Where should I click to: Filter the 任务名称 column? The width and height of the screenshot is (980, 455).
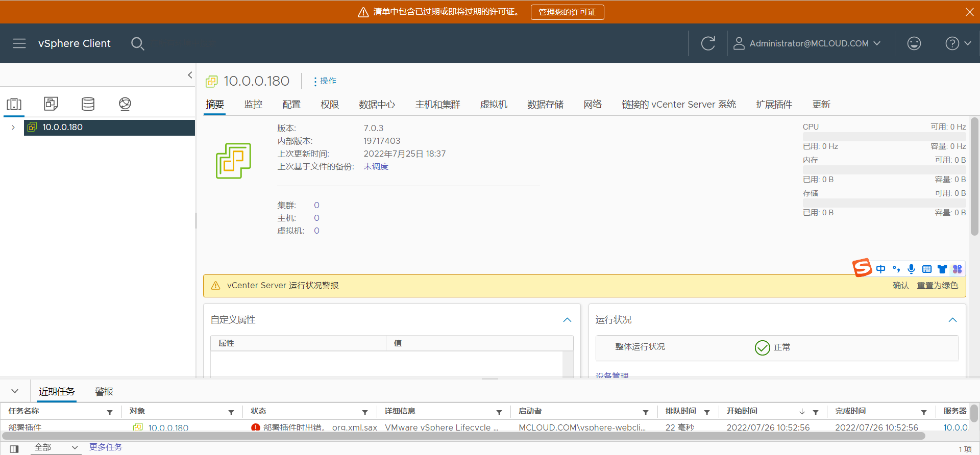point(110,412)
